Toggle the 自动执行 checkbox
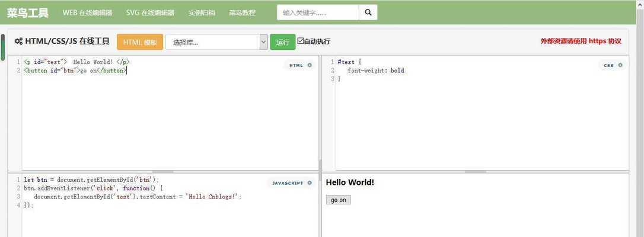Screen dimensions: 644x237 pyautogui.click(x=300, y=41)
